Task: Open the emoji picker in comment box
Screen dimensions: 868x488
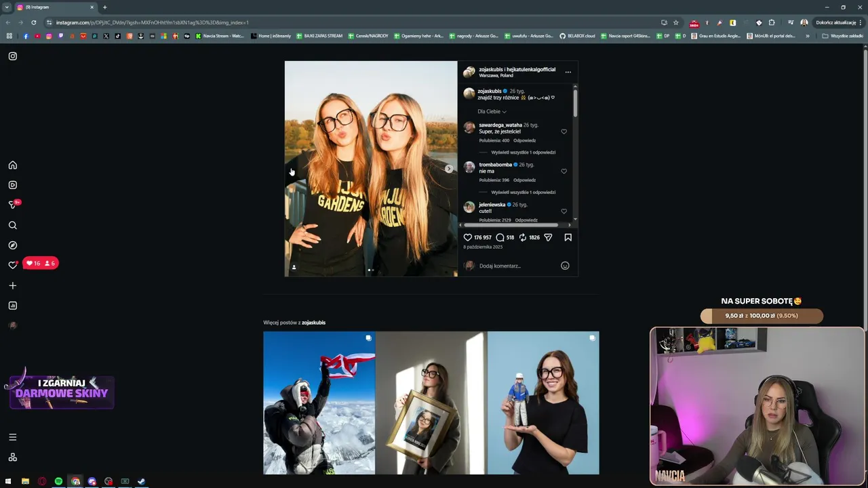Action: [x=565, y=266]
